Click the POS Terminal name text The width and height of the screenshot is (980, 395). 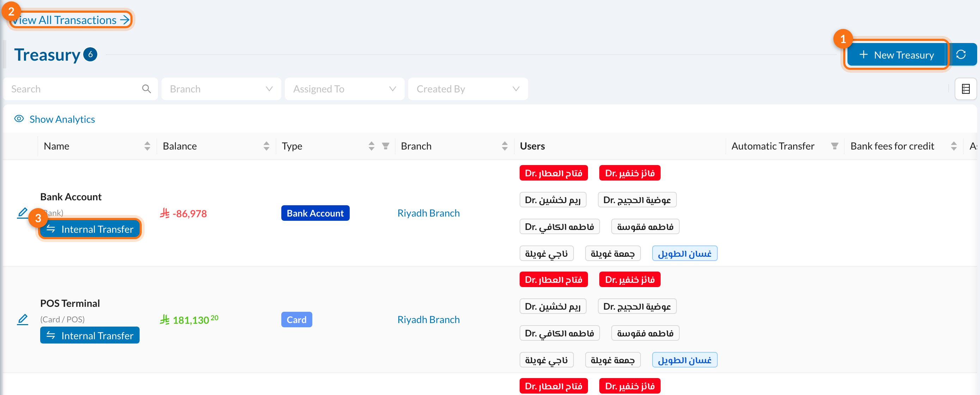(x=70, y=303)
